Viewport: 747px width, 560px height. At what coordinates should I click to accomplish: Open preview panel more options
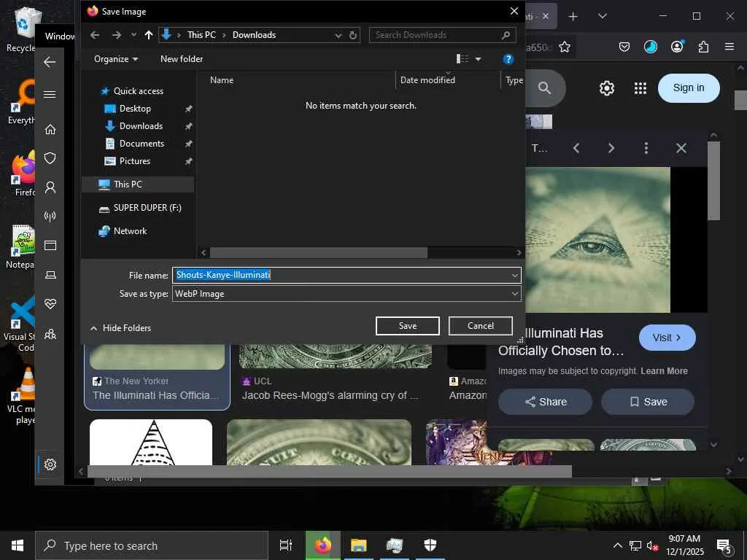coord(646,148)
